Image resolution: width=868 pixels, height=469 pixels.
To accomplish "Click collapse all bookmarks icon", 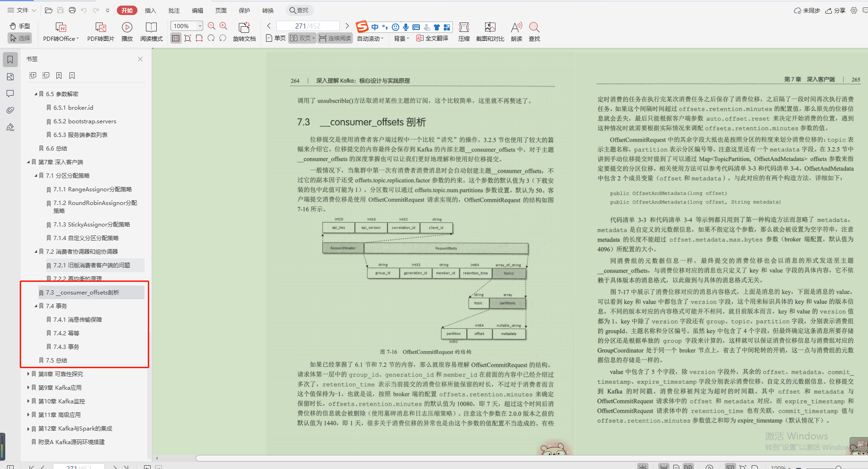I will 46,76.
